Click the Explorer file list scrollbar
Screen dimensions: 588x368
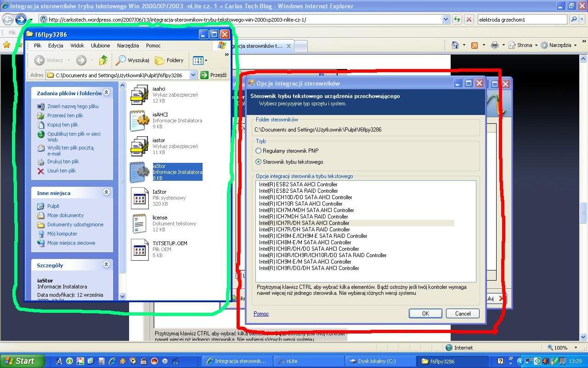[x=122, y=191]
